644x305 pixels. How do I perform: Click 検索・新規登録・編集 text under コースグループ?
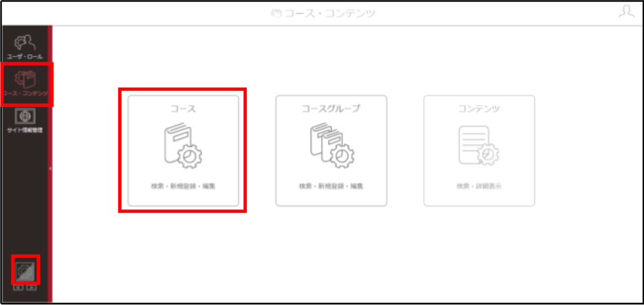tap(331, 186)
